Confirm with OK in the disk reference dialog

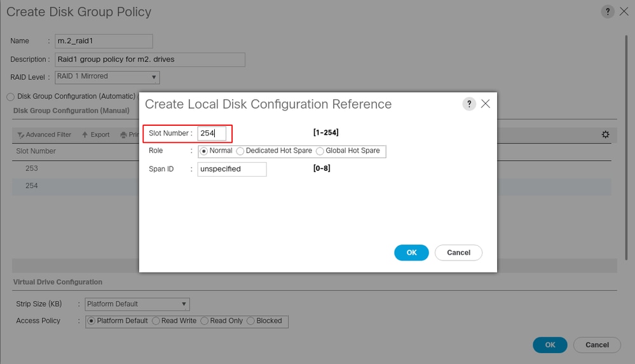click(411, 253)
